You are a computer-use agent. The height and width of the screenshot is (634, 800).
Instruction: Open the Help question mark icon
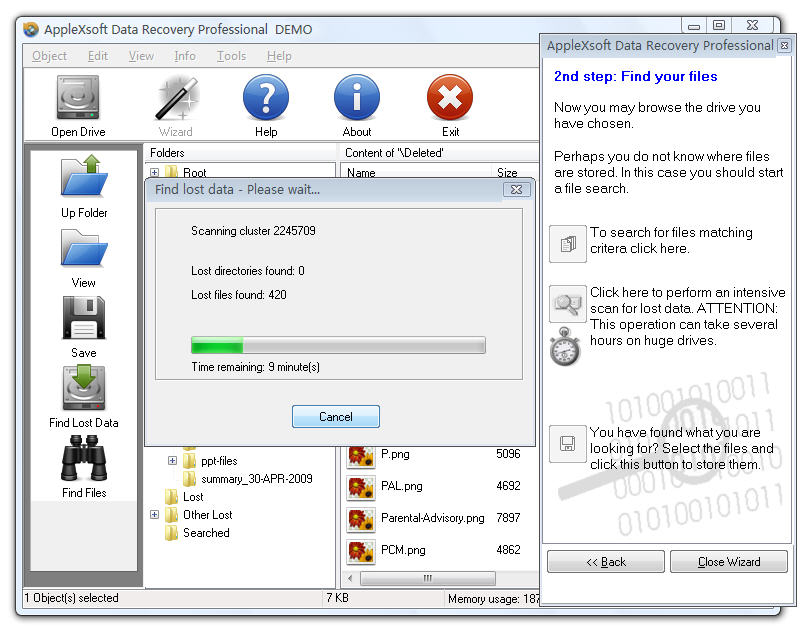(266, 99)
